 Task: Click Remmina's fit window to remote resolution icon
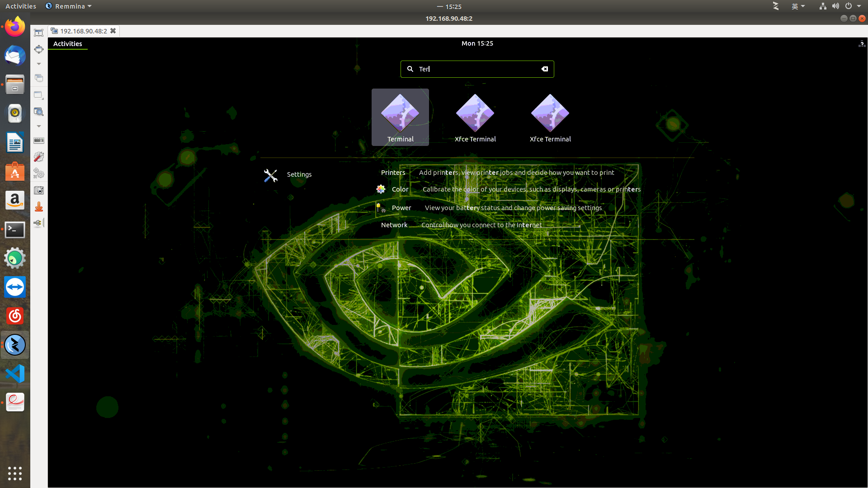(39, 33)
